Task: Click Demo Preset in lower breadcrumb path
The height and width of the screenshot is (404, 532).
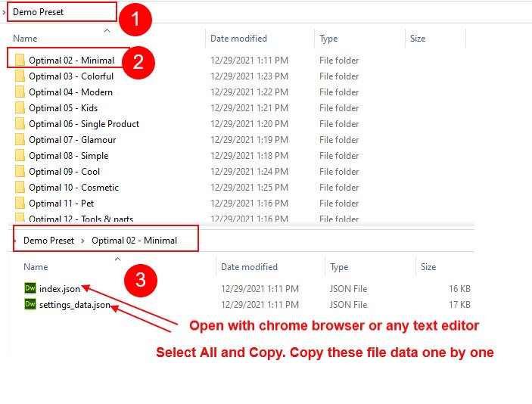Action: (48, 241)
